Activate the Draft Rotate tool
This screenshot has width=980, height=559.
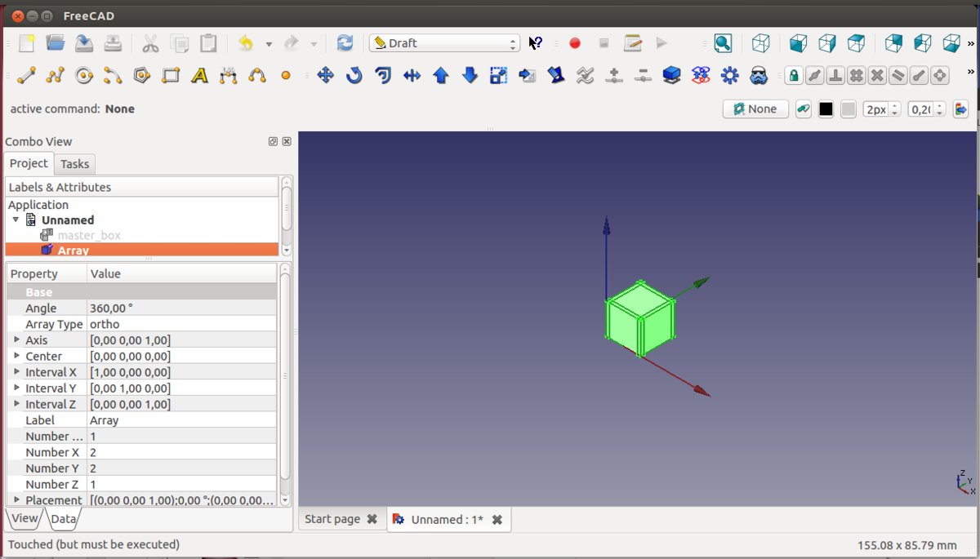354,76
